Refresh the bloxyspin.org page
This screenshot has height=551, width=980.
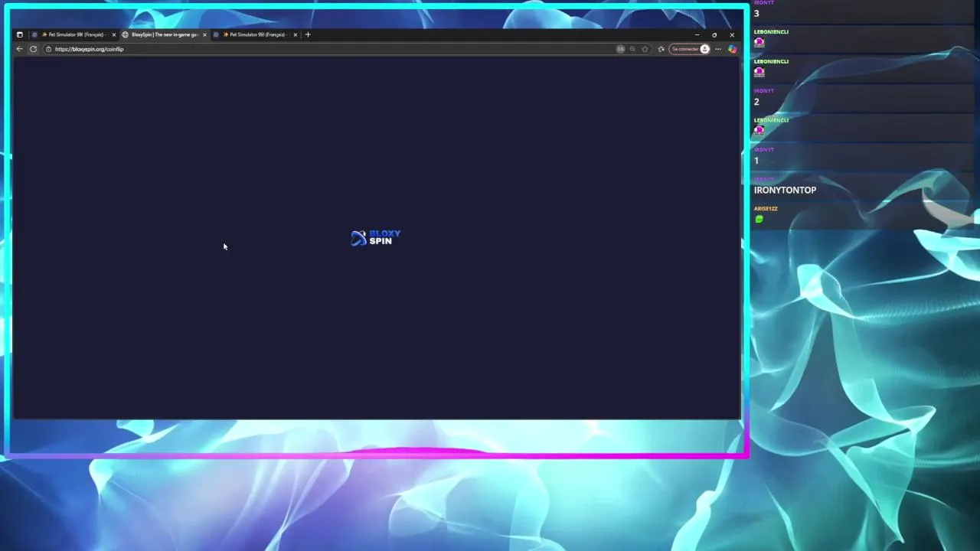click(x=33, y=49)
